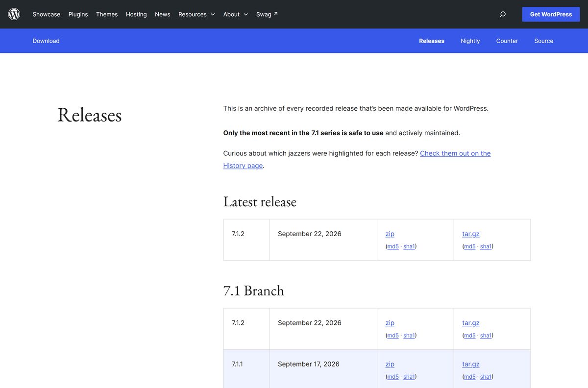Open md5 for Latest release tar.gz

(x=470, y=246)
